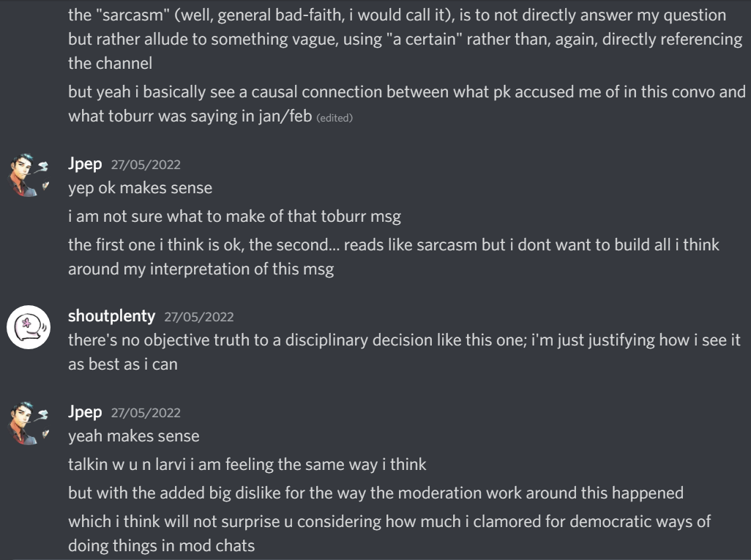Open the shoutplenty username profile
Screen dimensions: 751x560
pyautogui.click(x=111, y=316)
